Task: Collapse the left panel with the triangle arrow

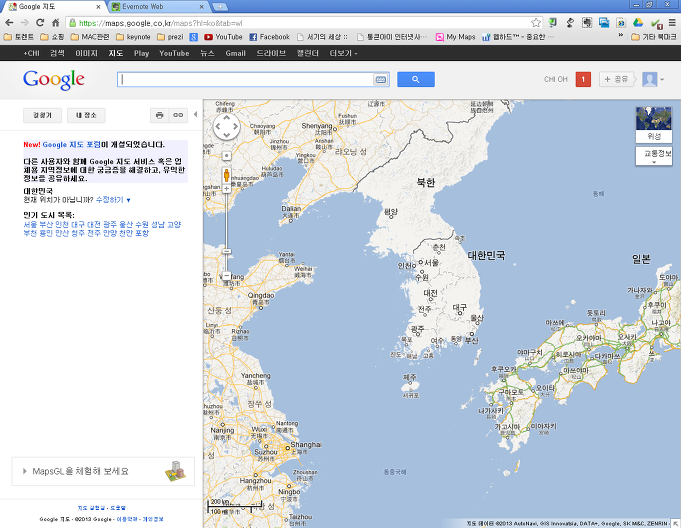Action: pos(195,114)
